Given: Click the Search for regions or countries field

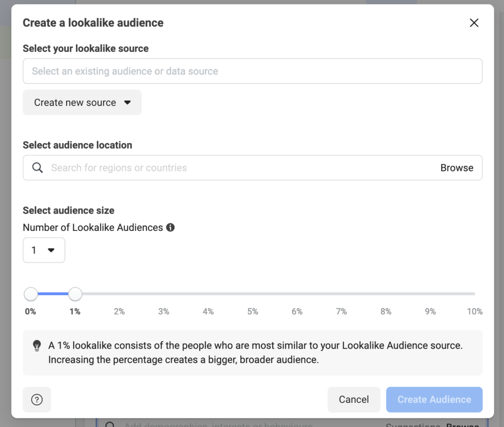Looking at the screenshot, I should tap(189, 168).
